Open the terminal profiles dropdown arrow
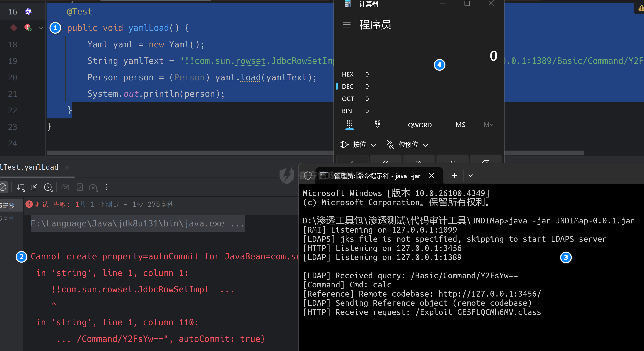This screenshot has height=351, width=644. coord(470,176)
